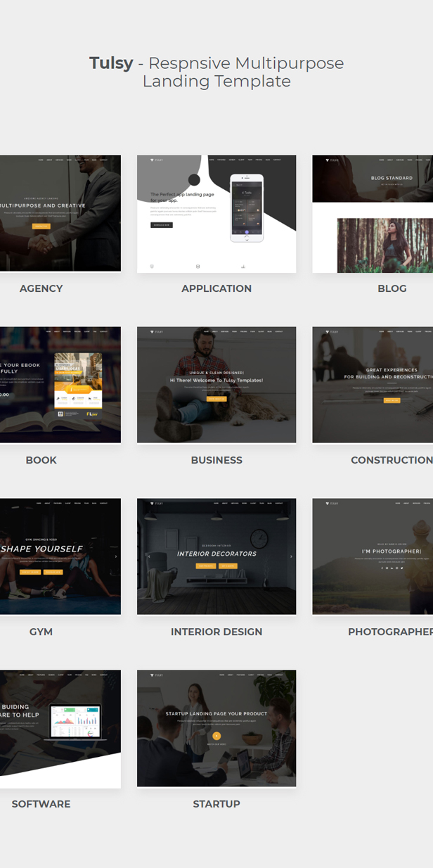This screenshot has height=868, width=433.
Task: Open the Agency template thumbnail
Action: [x=60, y=213]
